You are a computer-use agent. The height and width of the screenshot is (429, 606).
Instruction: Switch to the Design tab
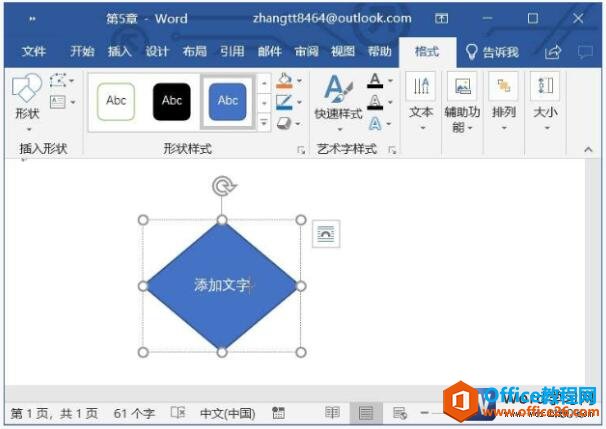click(x=157, y=51)
